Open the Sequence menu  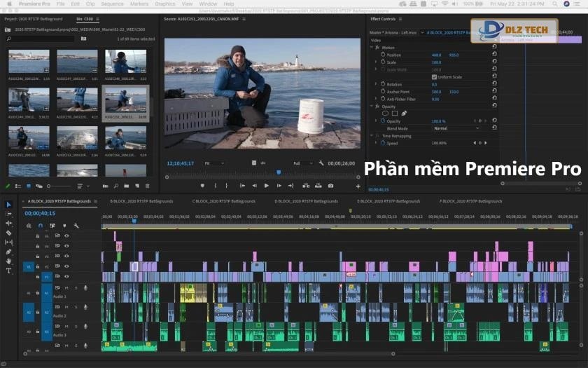[112, 4]
